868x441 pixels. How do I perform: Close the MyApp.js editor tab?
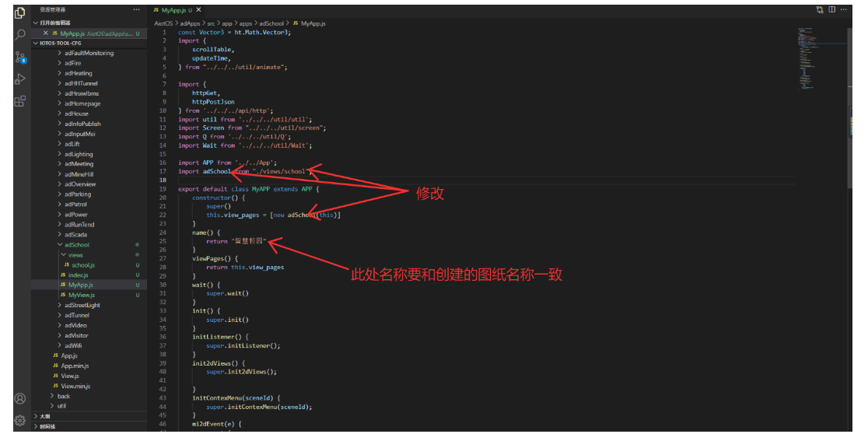pos(198,10)
